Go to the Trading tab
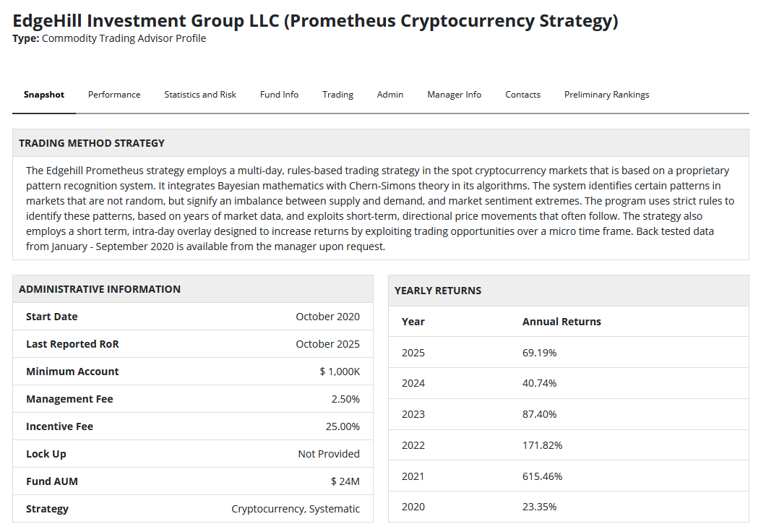 pyautogui.click(x=337, y=95)
